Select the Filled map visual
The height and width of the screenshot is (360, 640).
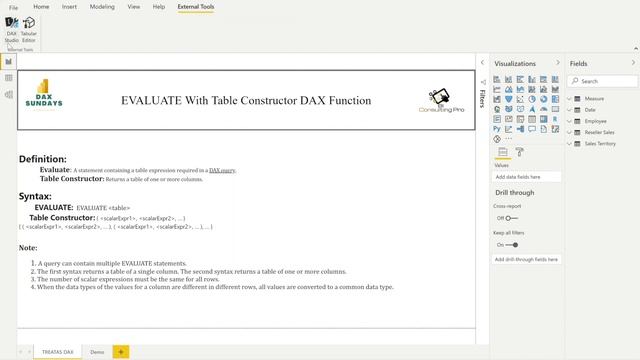(509, 109)
